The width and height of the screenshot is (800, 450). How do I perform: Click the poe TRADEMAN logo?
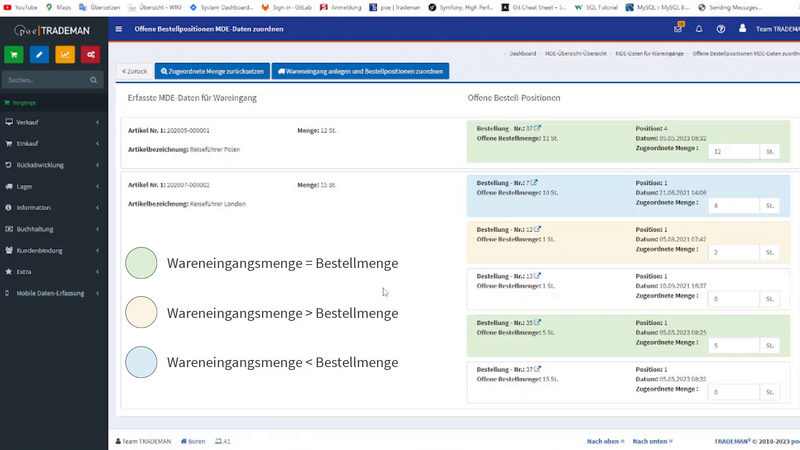[52, 31]
